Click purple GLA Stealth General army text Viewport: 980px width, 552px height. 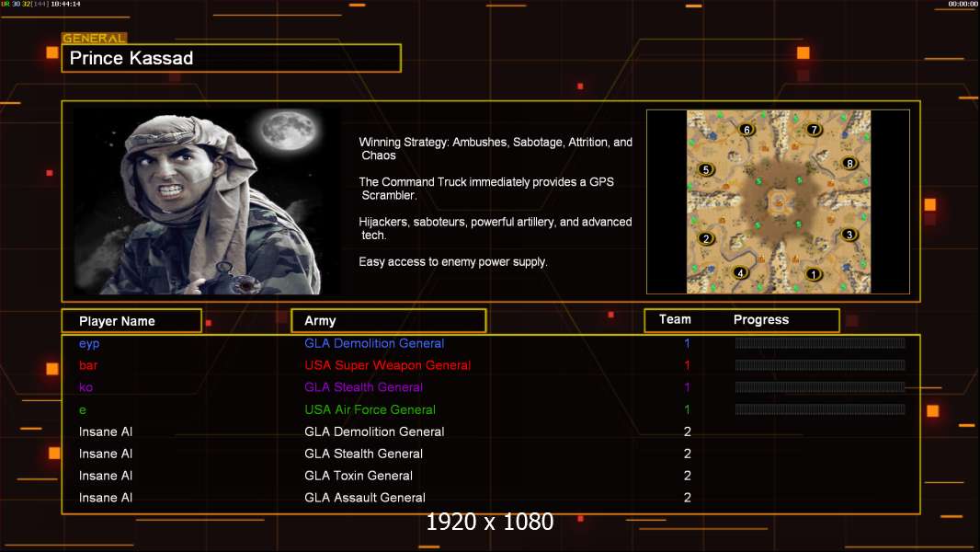pyautogui.click(x=364, y=387)
